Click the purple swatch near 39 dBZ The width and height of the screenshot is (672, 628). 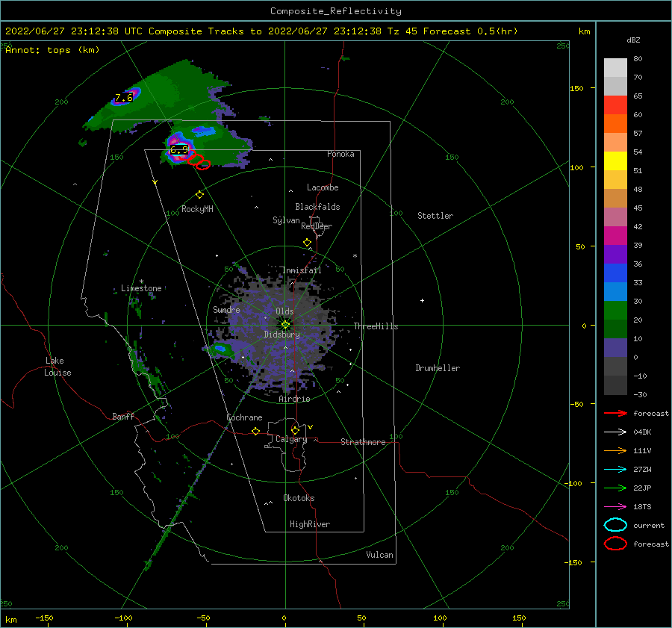tap(615, 254)
